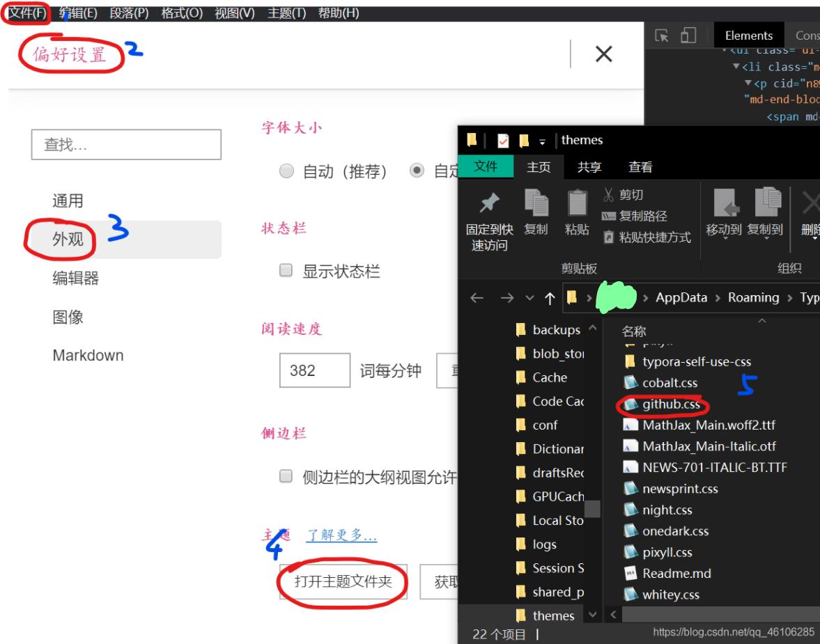This screenshot has width=820, height=644.
Task: Select the newsprint.css file
Action: coord(671,489)
